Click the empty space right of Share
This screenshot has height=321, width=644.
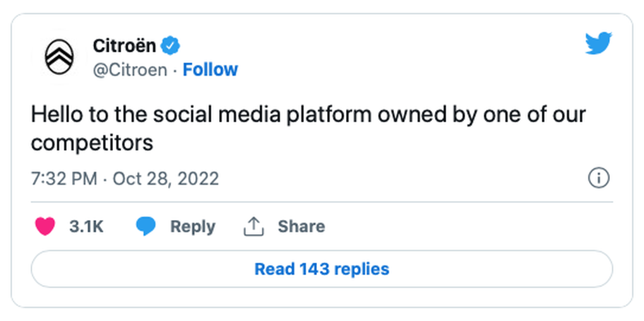click(467, 226)
